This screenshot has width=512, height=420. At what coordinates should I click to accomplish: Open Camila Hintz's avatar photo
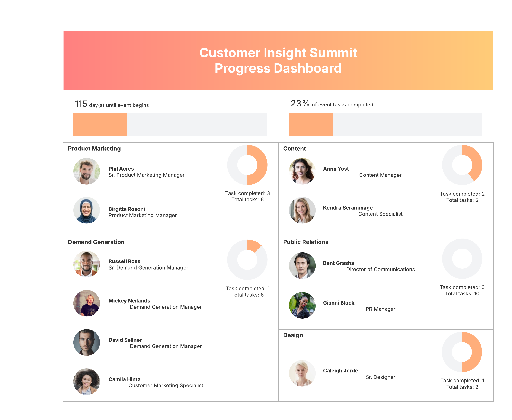pyautogui.click(x=87, y=382)
